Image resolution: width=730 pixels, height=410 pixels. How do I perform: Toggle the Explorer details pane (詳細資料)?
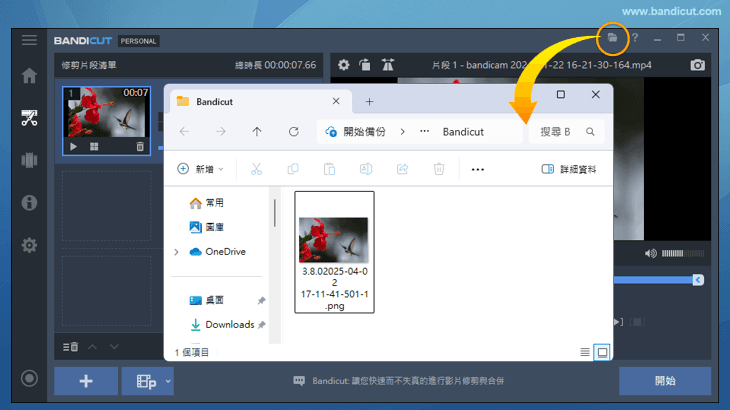point(569,169)
